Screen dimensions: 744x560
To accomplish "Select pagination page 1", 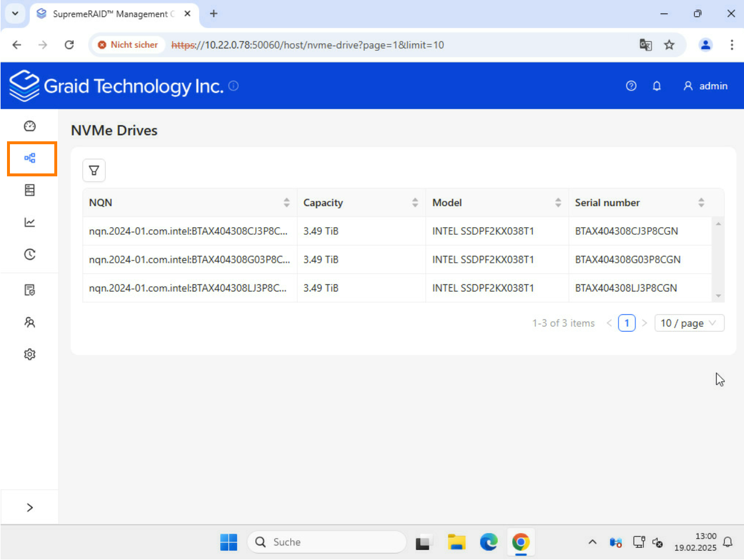I will [627, 323].
